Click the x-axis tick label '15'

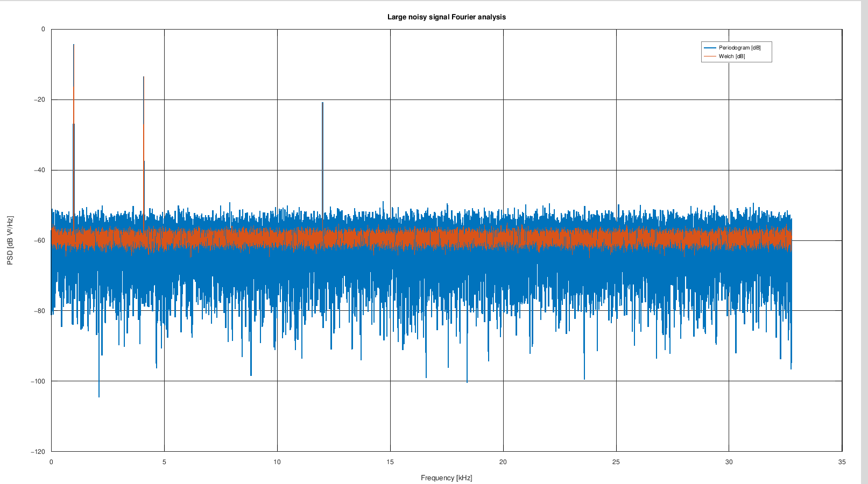click(x=390, y=462)
